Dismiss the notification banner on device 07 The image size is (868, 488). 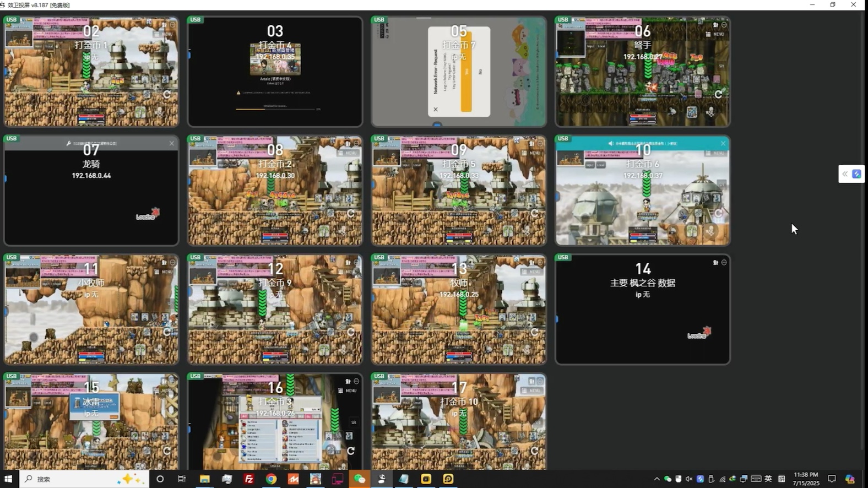[x=172, y=143]
